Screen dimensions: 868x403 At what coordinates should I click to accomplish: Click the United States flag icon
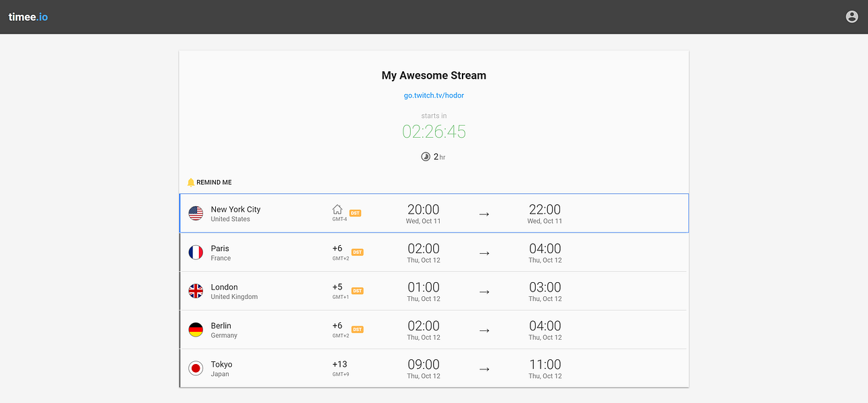tap(196, 214)
